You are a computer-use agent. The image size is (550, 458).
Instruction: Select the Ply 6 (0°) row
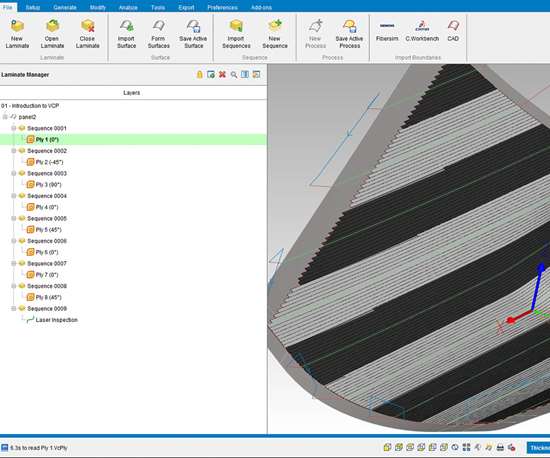pyautogui.click(x=133, y=252)
